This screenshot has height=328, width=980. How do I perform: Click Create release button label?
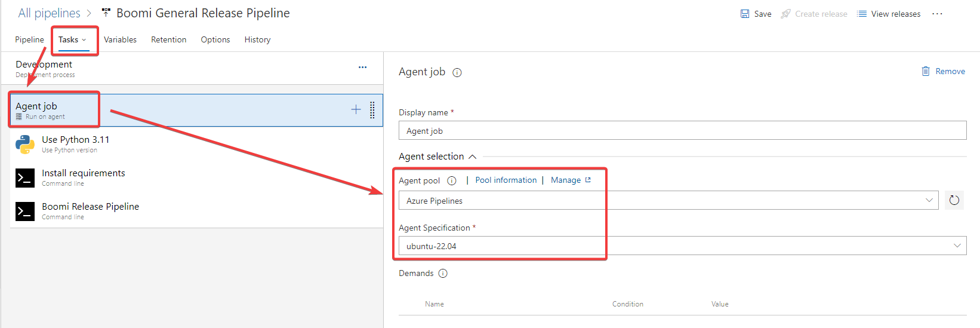point(821,14)
